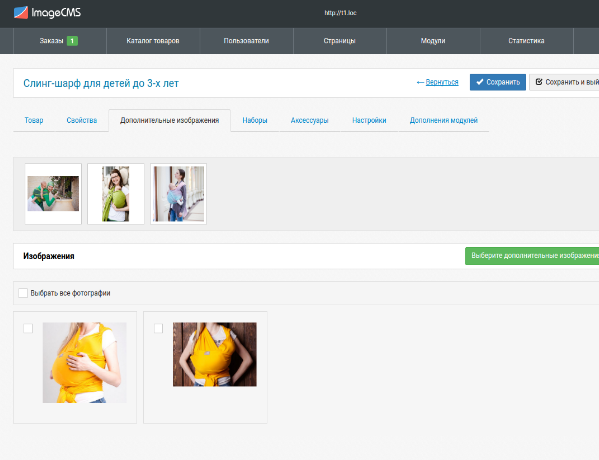Open the Каталог товаров menu

tap(153, 41)
